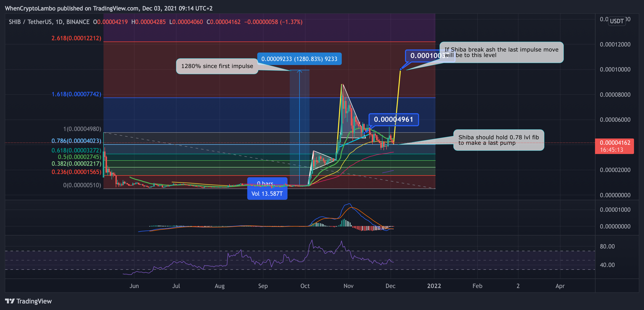This screenshot has width=644, height=310.
Task: Click the 1(0.00004980) Fibonacci label
Action: (x=82, y=129)
